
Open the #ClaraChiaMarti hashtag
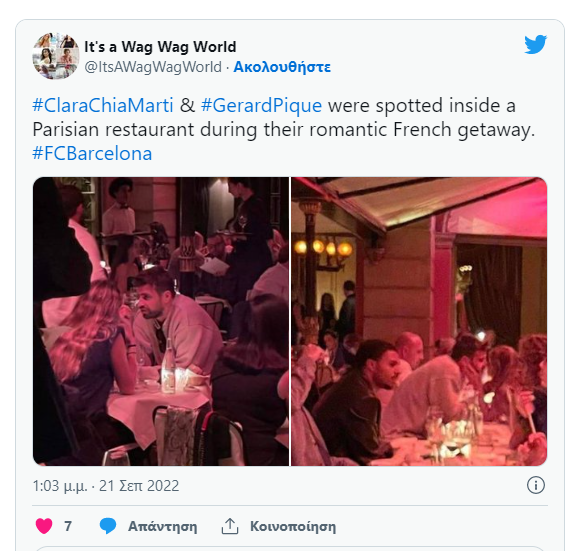click(x=103, y=105)
